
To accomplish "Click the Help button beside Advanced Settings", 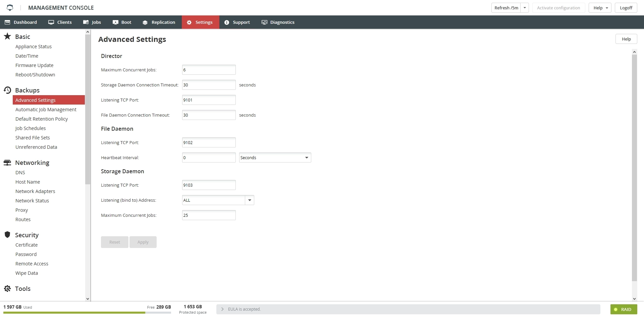I will tap(626, 39).
